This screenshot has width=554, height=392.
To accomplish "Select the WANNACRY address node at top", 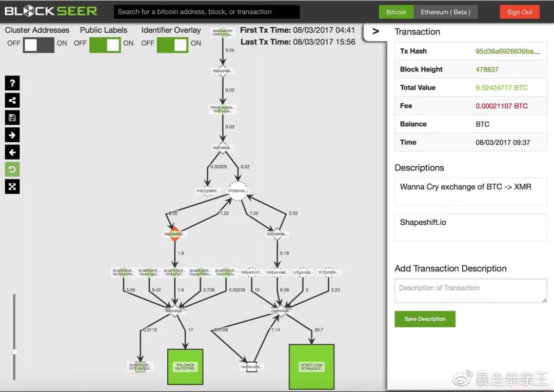I will click(x=223, y=33).
